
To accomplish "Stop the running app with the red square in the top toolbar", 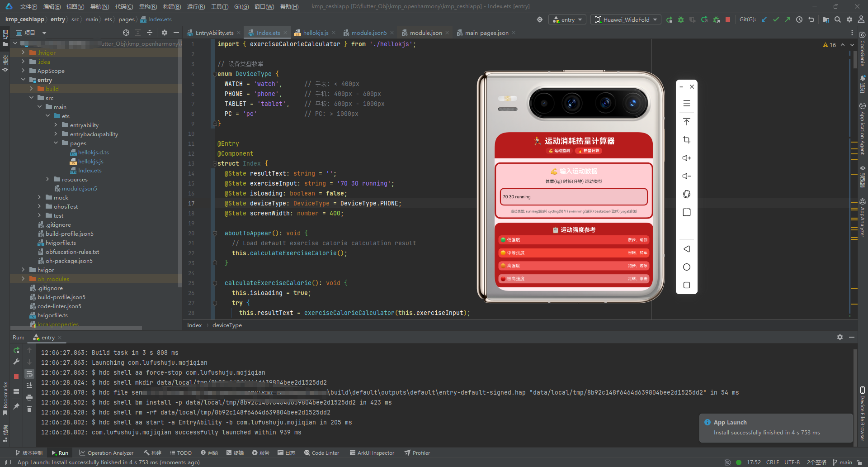I will pos(728,19).
